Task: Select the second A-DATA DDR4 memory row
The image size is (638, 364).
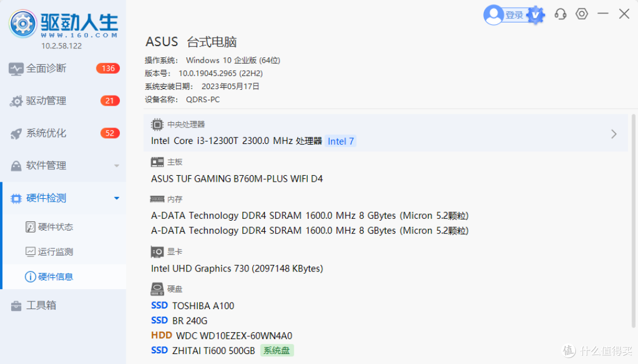Action: coord(310,231)
